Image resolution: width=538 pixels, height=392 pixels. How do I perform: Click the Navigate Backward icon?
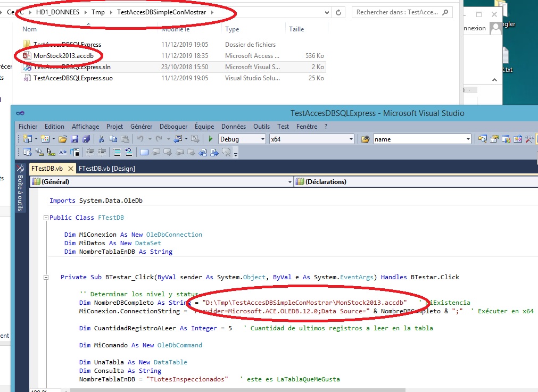point(178,139)
